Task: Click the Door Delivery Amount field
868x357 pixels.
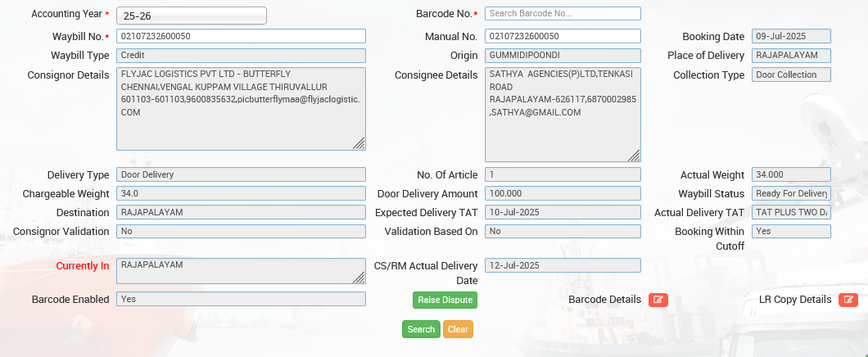Action: 563,193
